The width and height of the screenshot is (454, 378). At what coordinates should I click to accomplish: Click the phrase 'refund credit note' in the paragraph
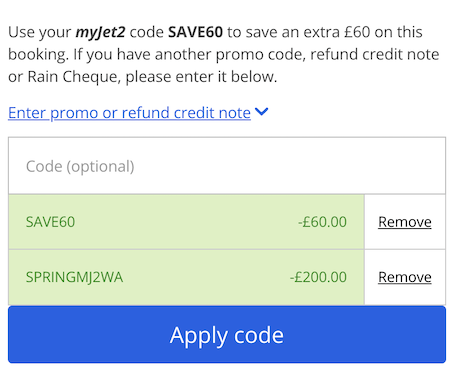[x=375, y=55]
